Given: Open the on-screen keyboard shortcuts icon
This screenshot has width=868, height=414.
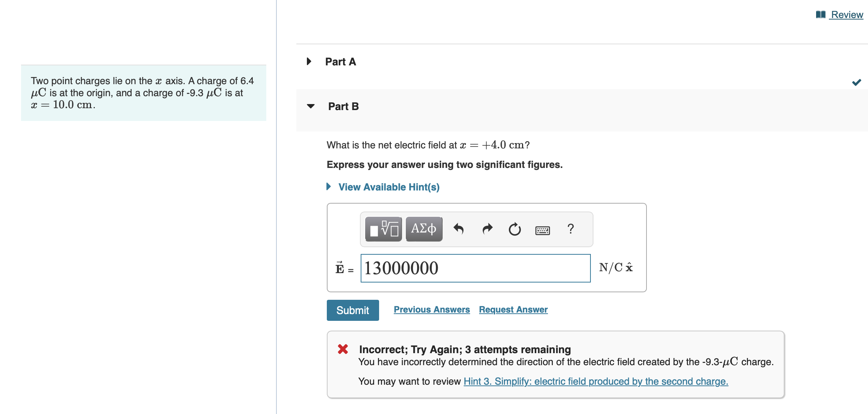Looking at the screenshot, I should tap(542, 230).
